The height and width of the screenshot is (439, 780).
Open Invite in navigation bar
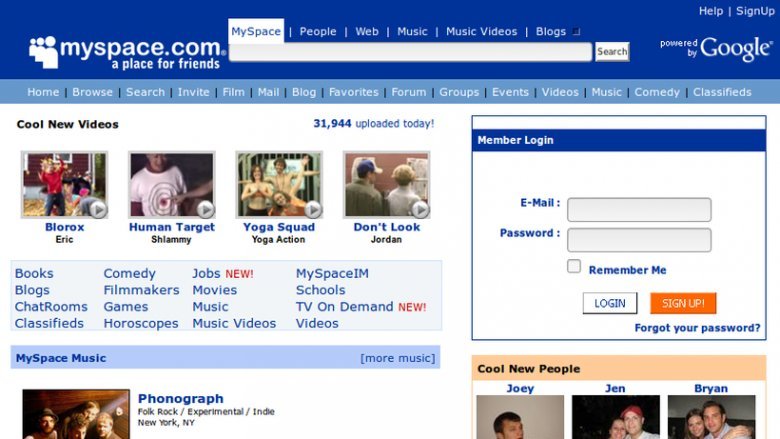coord(194,92)
